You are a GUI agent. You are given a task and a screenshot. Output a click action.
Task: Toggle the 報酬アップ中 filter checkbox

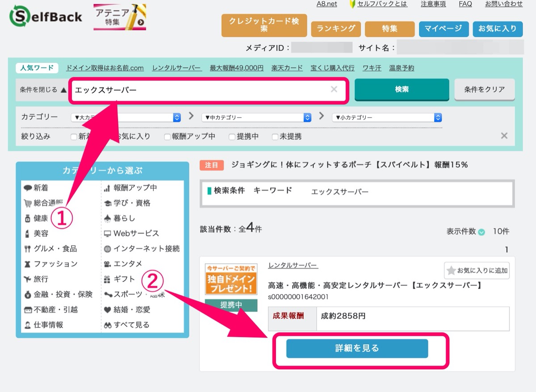167,137
